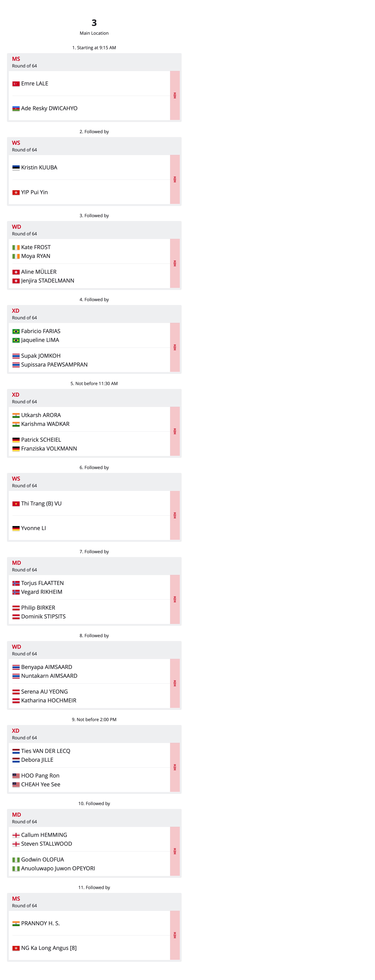This screenshot has width=375, height=980.
Task: Open H2H for Ties VAN DER LECQ match
Action: 175,767
